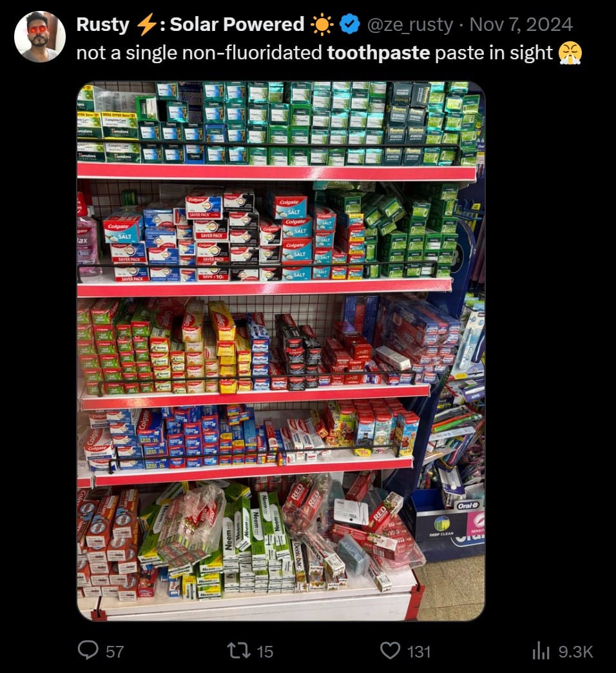The height and width of the screenshot is (673, 616).
Task: Click the lightning bolt emoji in name
Action: point(146,24)
